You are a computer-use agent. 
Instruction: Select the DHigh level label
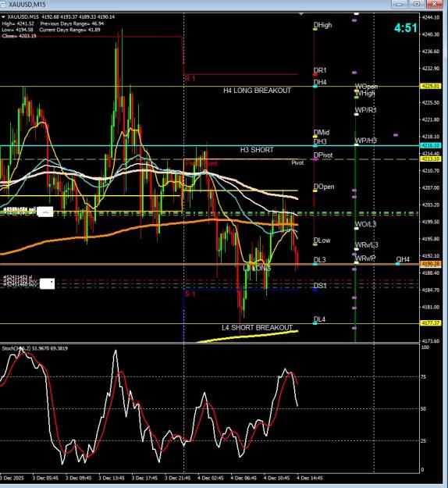click(322, 25)
